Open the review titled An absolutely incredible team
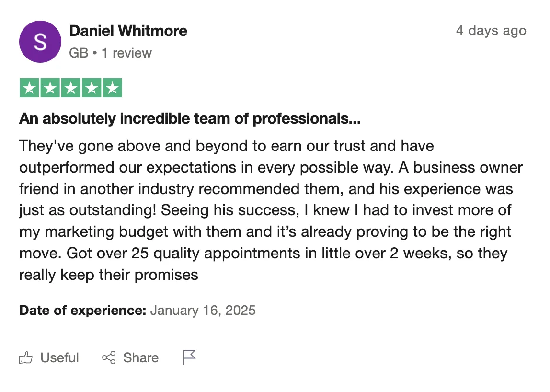The height and width of the screenshot is (392, 550). tap(190, 119)
